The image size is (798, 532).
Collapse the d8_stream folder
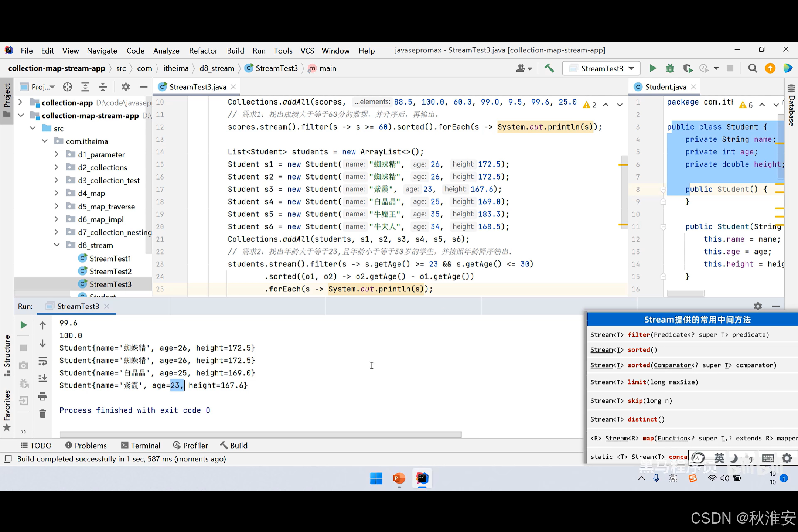pyautogui.click(x=57, y=245)
